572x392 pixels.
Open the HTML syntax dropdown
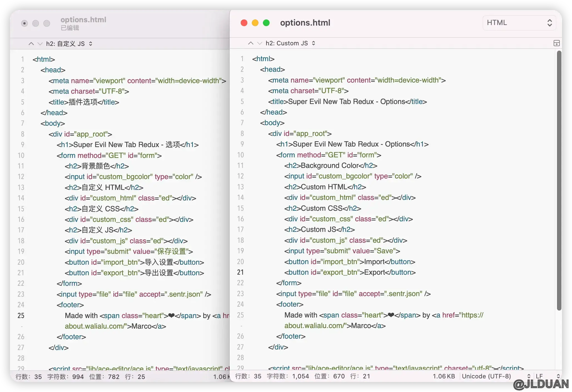(x=519, y=23)
